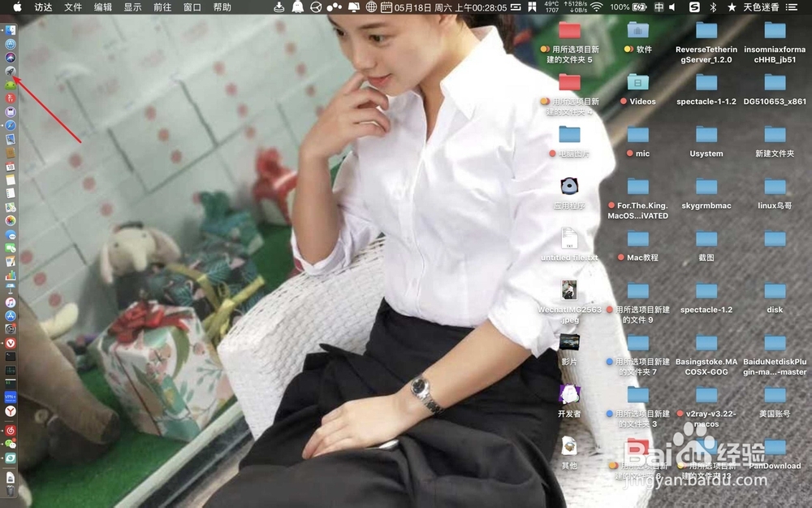Open NetEase Music red icon in Dock
The image size is (812, 508).
point(10,431)
